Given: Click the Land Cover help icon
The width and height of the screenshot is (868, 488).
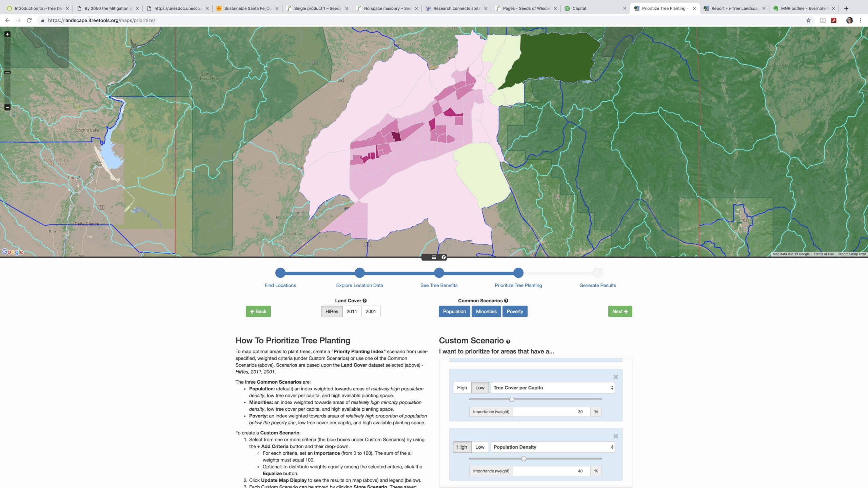Looking at the screenshot, I should [x=364, y=301].
